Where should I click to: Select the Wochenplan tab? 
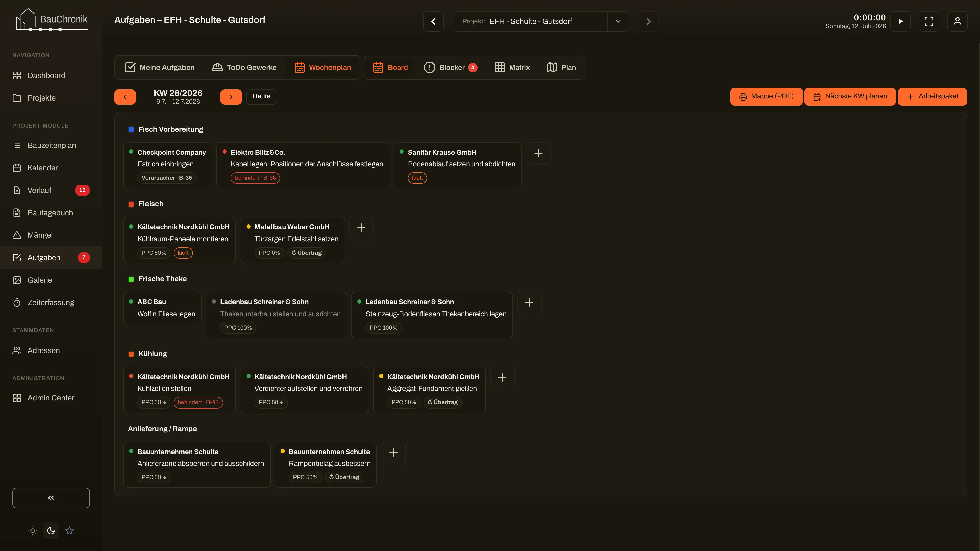(x=323, y=67)
